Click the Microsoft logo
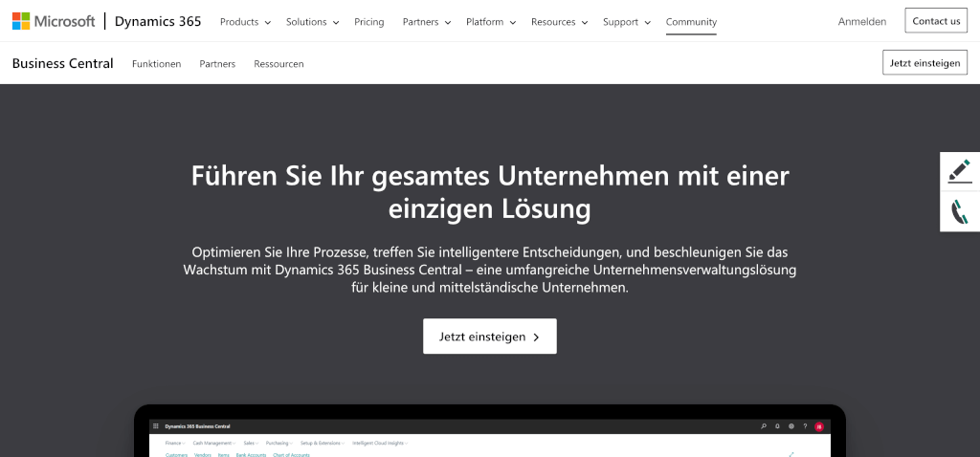980x457 pixels. click(x=54, y=21)
